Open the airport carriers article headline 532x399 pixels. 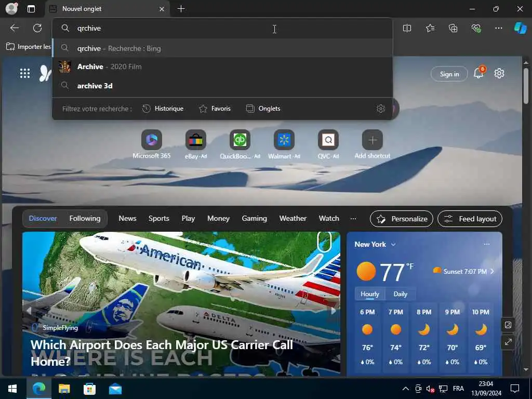pyautogui.click(x=162, y=353)
